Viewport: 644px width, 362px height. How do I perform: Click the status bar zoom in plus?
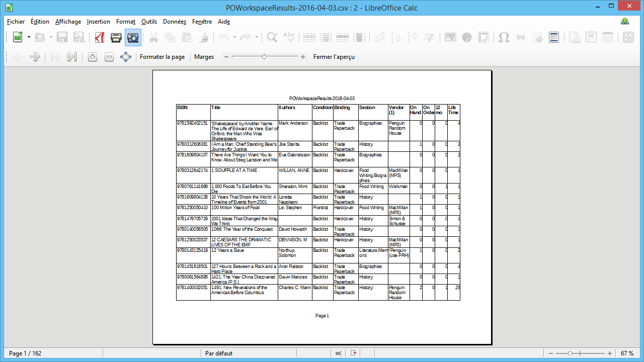tap(610, 353)
